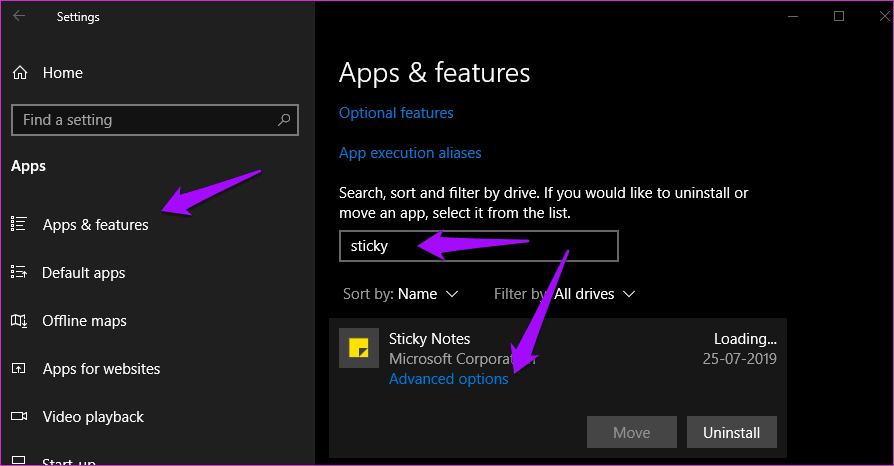Click the Sticky Notes app icon
Screen dimensions: 894x466
point(359,348)
